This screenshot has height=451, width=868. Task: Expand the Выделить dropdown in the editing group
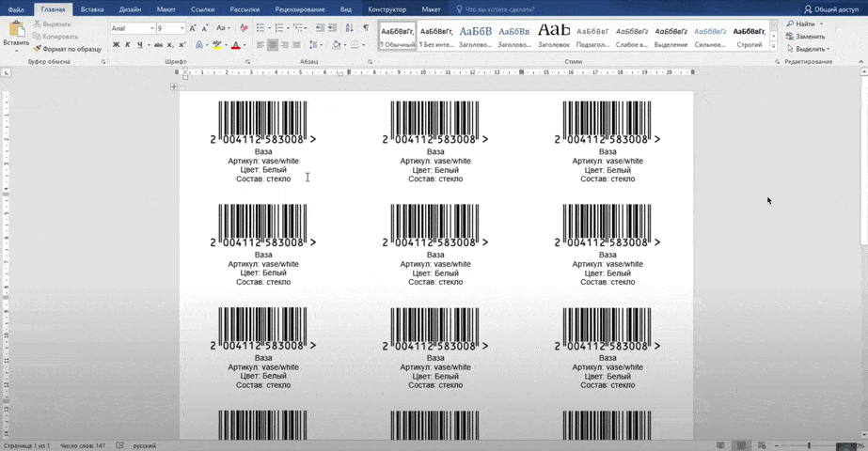pyautogui.click(x=809, y=49)
